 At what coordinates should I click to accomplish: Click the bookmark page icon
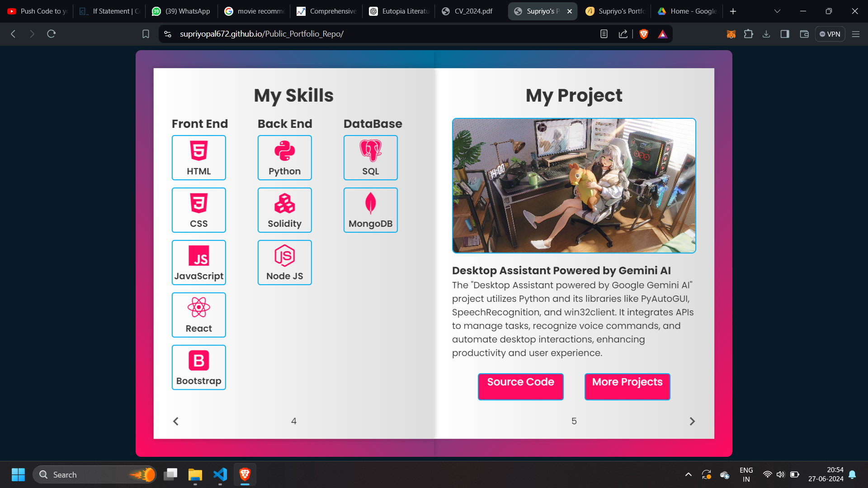(x=146, y=34)
